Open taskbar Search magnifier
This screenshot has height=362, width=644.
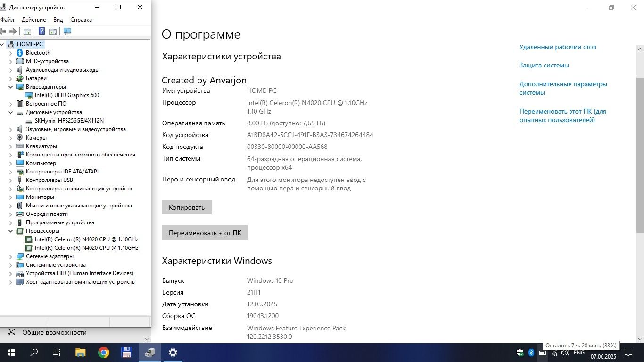[x=34, y=353]
